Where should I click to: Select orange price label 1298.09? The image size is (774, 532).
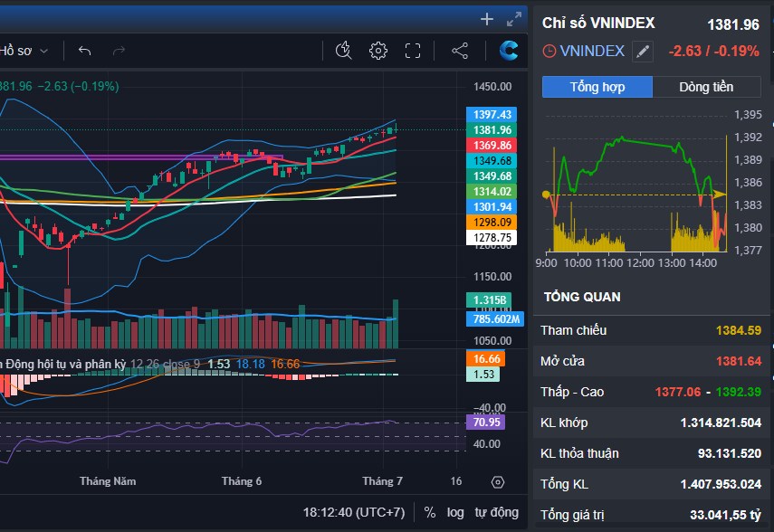[492, 222]
